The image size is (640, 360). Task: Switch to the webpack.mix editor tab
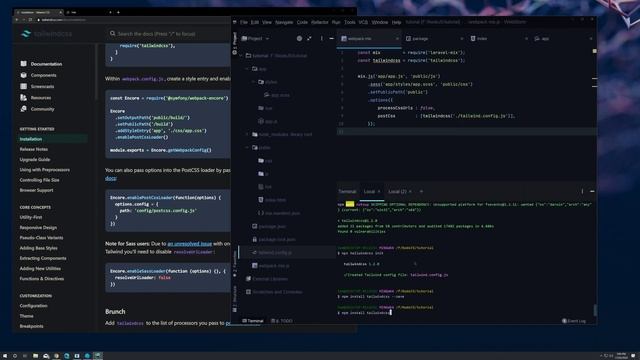tap(369, 38)
